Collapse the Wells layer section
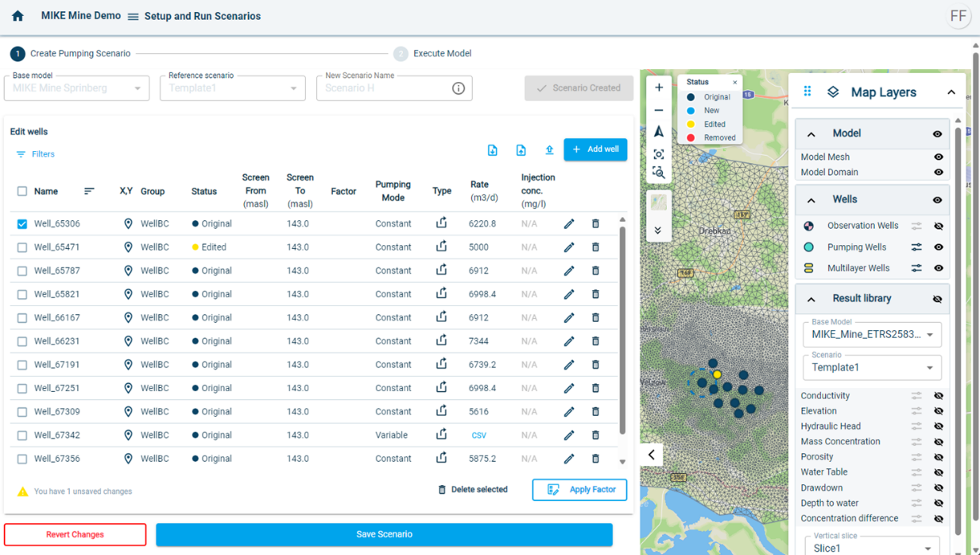Screen dimensions: 980x555 (812, 200)
